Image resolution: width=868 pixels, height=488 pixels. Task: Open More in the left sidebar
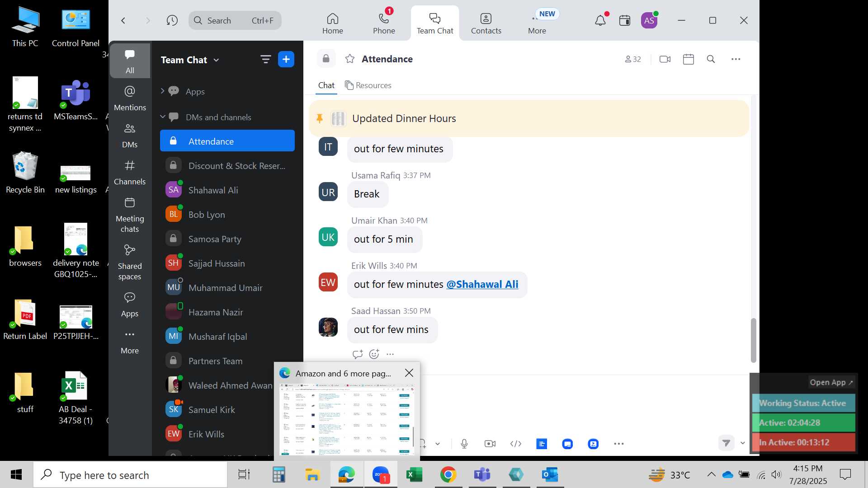130,341
